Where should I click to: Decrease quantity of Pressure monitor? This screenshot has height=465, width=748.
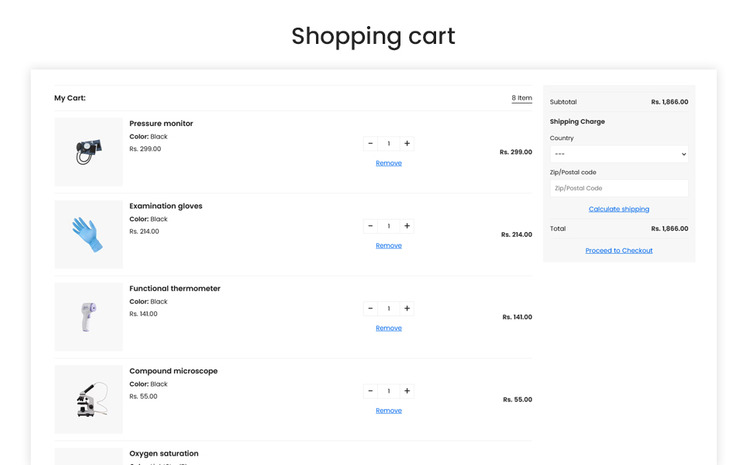coord(370,144)
